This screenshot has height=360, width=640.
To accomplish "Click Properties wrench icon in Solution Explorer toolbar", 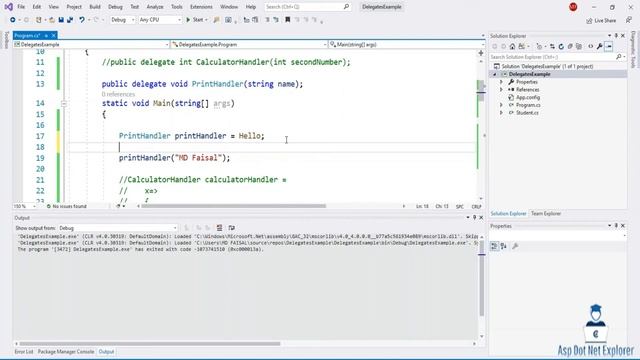I will [x=600, y=47].
